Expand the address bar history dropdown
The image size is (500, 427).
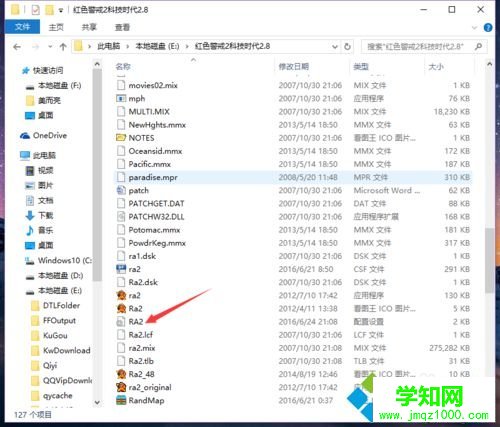[x=335, y=47]
